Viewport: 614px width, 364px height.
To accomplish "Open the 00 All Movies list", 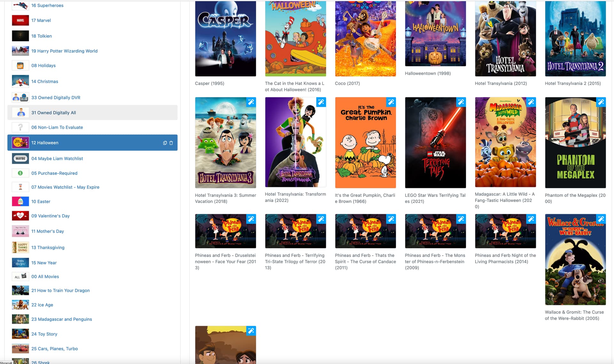I will point(45,276).
